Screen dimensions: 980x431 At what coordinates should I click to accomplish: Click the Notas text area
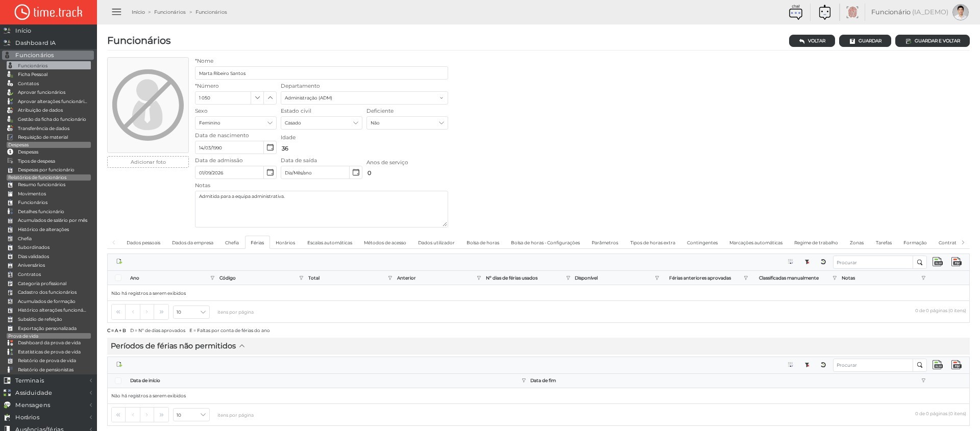point(322,209)
